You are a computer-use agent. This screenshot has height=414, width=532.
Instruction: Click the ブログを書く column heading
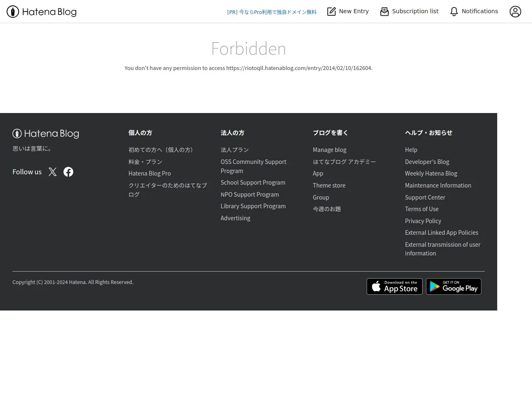[330, 133]
